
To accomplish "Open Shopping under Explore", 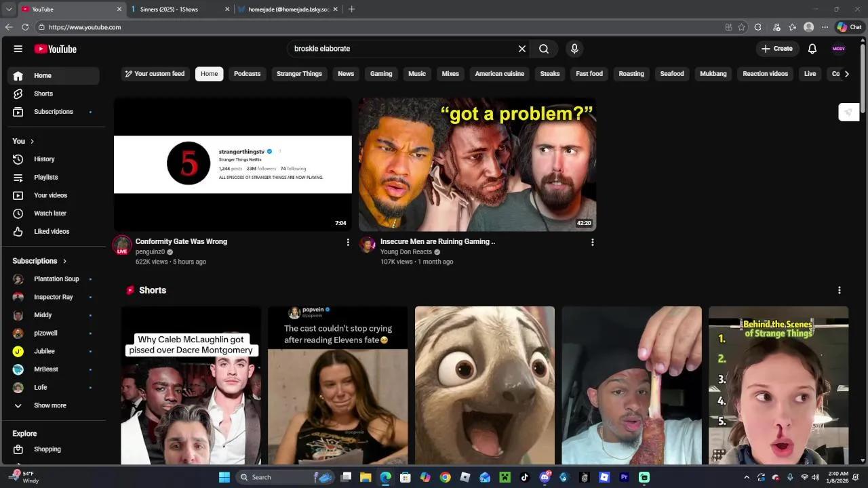I will (54, 449).
